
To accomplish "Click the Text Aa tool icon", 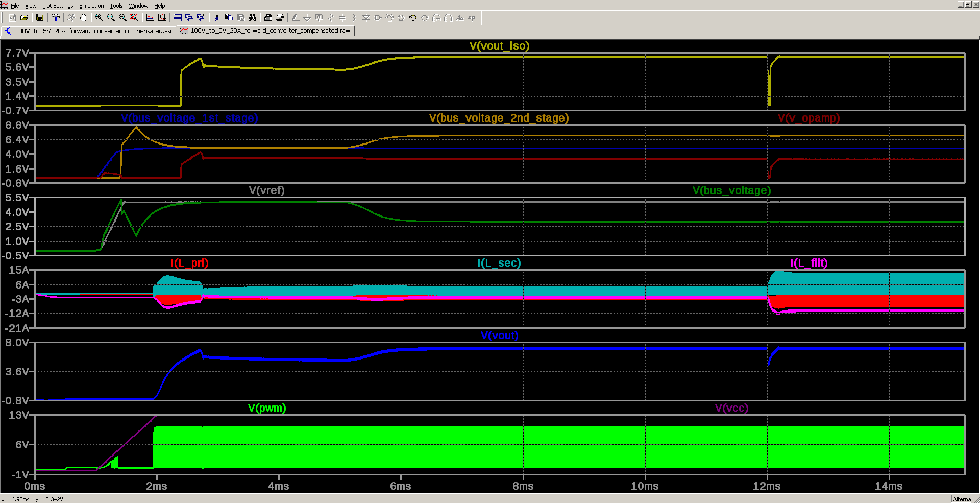I will click(460, 18).
